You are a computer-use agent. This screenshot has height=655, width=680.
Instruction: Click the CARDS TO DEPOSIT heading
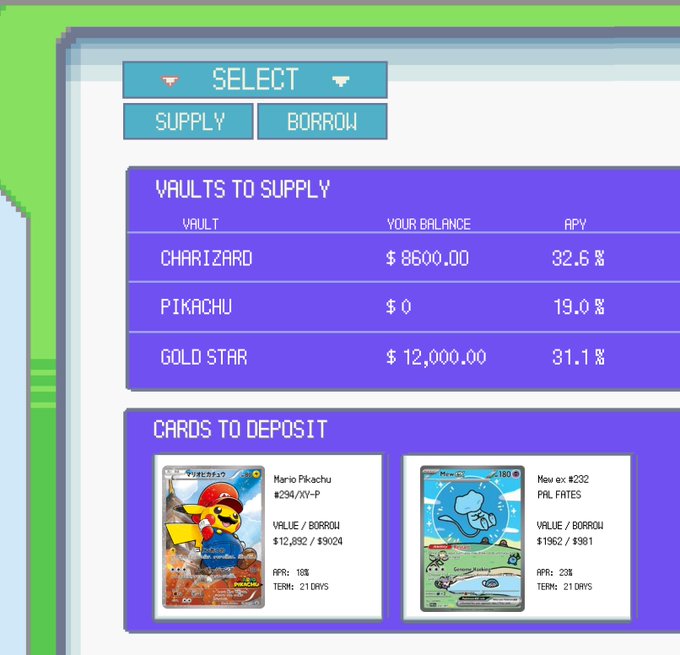[x=240, y=429]
